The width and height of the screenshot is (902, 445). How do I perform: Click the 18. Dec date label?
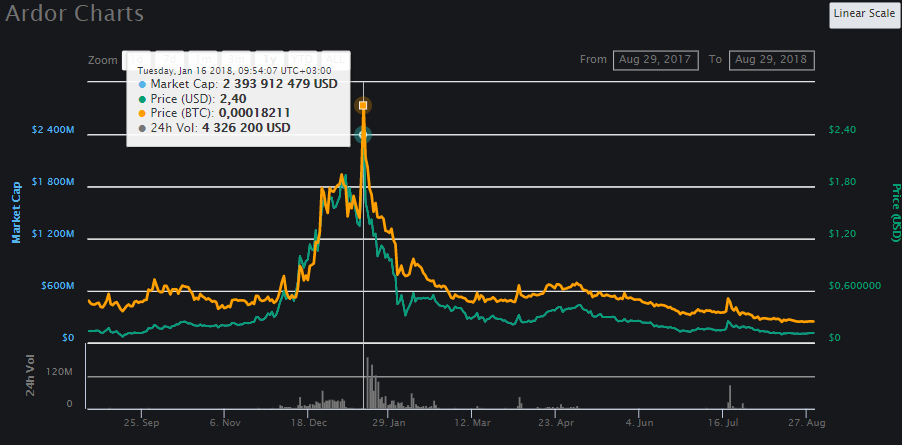click(x=308, y=423)
